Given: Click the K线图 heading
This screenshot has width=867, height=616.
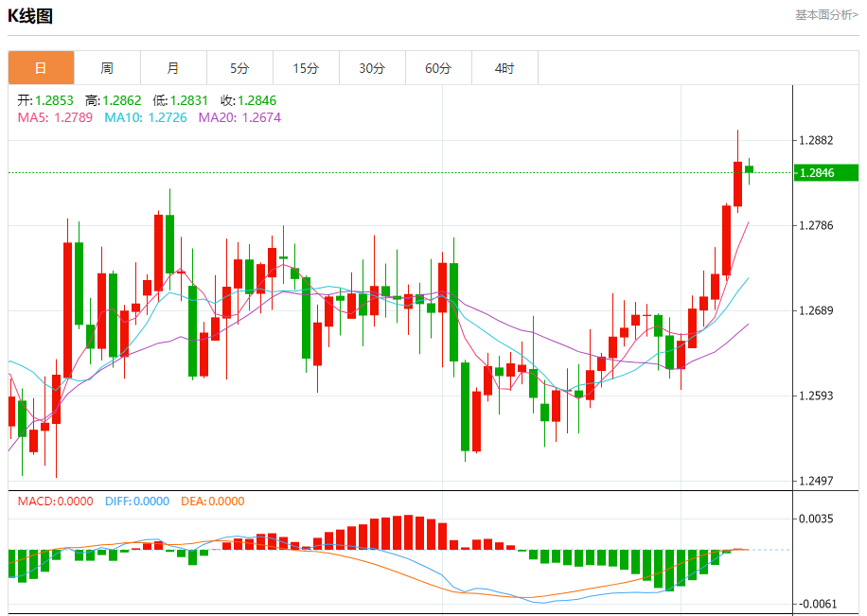Looking at the screenshot, I should pos(30,15).
